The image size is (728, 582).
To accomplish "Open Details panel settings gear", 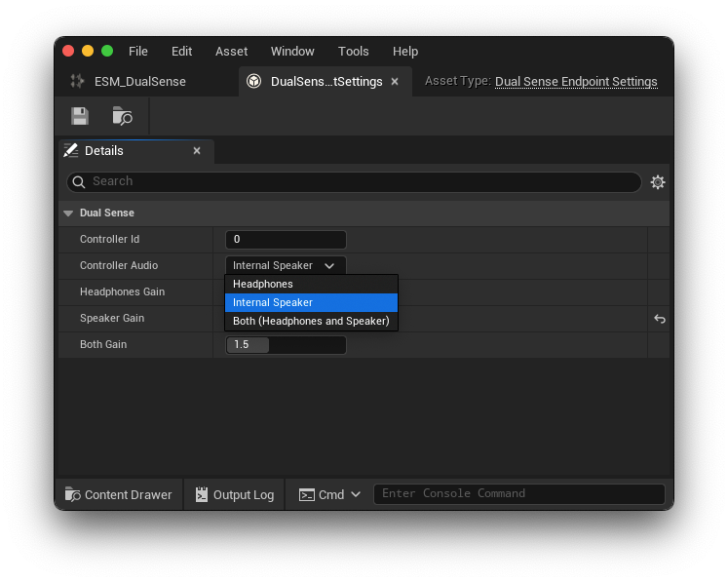I will click(658, 181).
